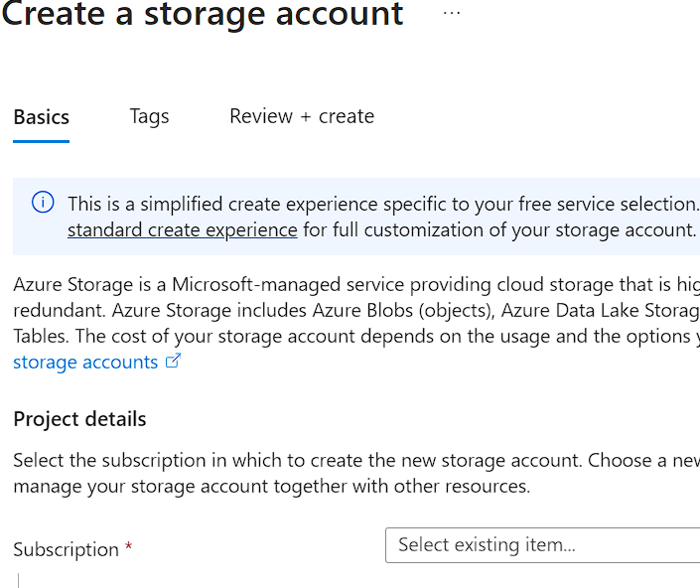This screenshot has width=700, height=588.
Task: Switch to the Basics tab
Action: tap(42, 117)
